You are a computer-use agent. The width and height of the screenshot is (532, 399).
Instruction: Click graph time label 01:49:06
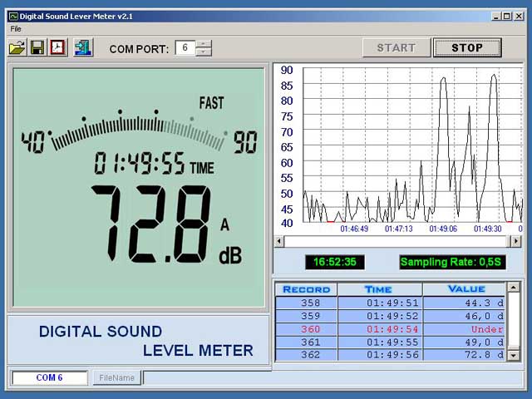443,229
